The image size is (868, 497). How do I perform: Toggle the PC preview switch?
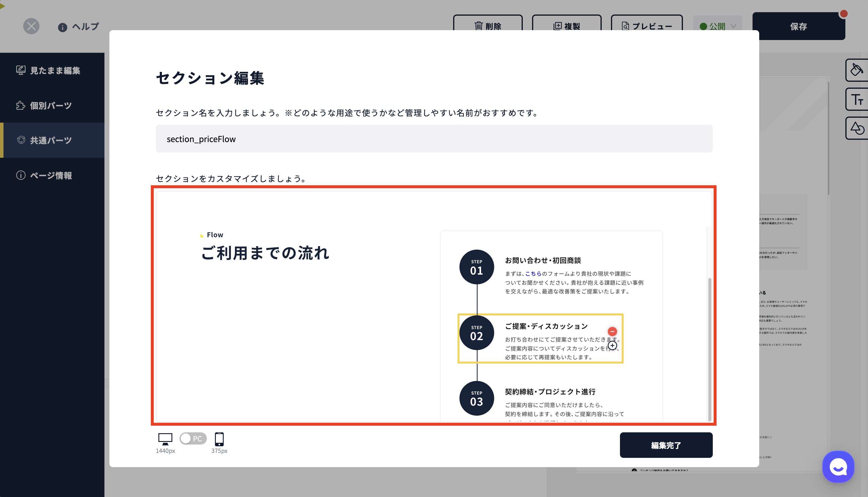tap(193, 439)
